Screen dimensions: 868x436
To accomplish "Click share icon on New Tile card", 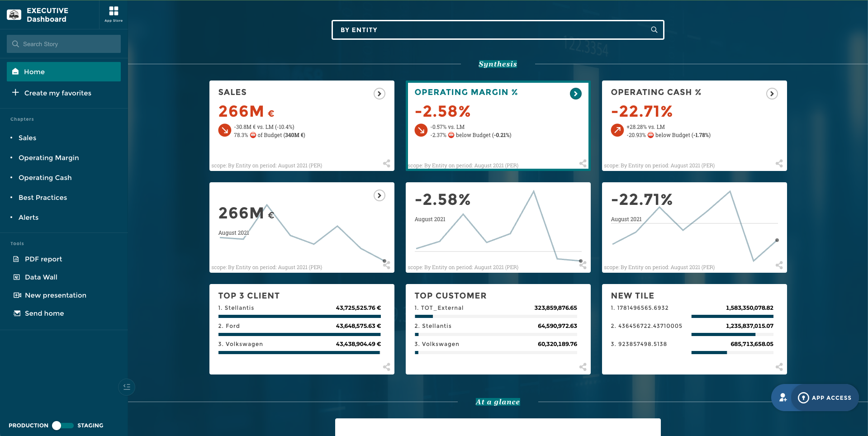I will pos(779,367).
